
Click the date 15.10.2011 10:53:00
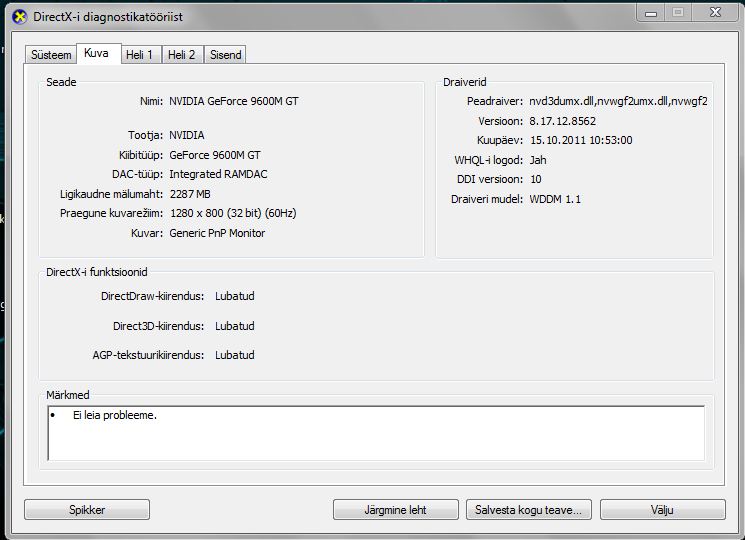581,140
